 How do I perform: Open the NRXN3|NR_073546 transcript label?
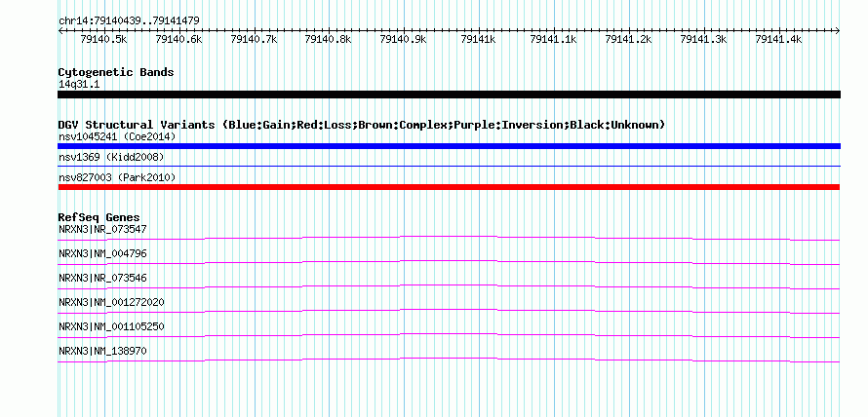[x=102, y=278]
